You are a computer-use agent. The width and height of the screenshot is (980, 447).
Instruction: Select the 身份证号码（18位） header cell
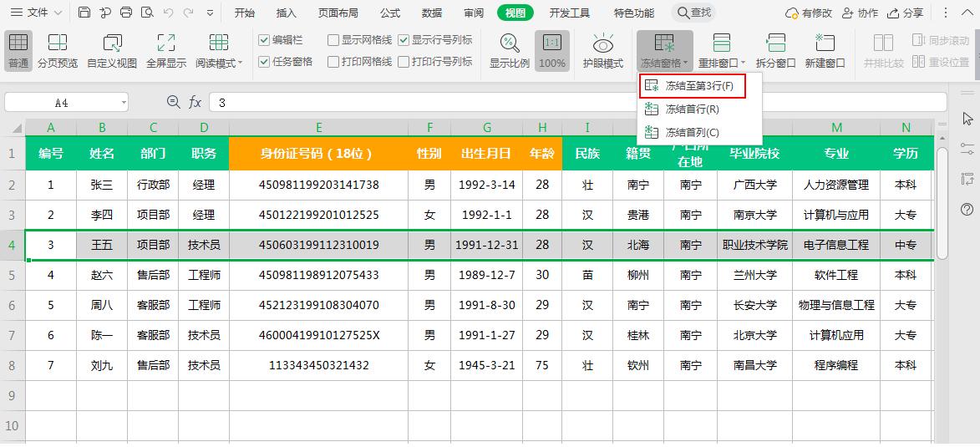coord(319,154)
